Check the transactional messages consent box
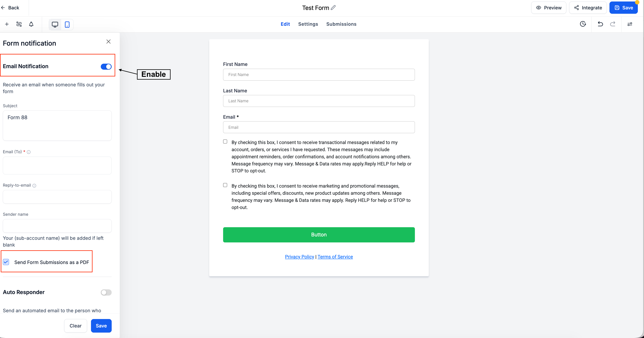Viewport: 644px width, 338px height. 225,141
